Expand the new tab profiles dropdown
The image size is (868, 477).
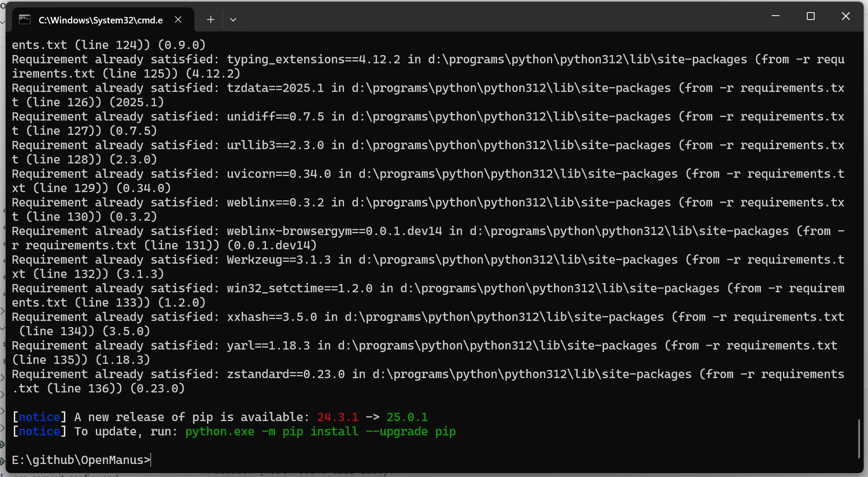pyautogui.click(x=233, y=20)
